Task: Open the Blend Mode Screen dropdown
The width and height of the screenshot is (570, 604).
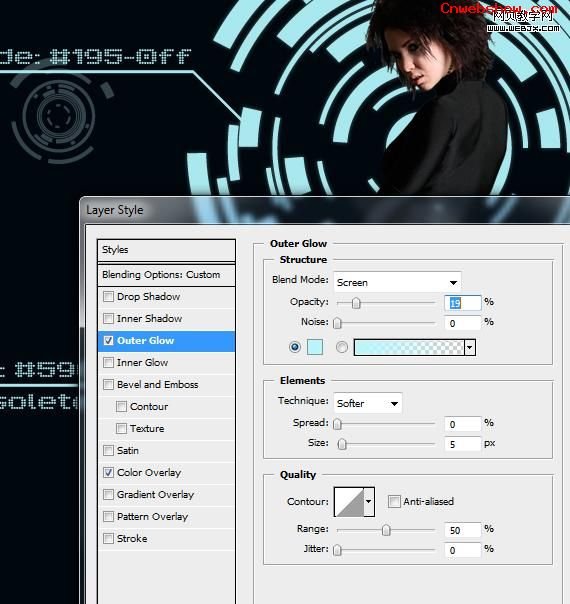Action: [397, 282]
